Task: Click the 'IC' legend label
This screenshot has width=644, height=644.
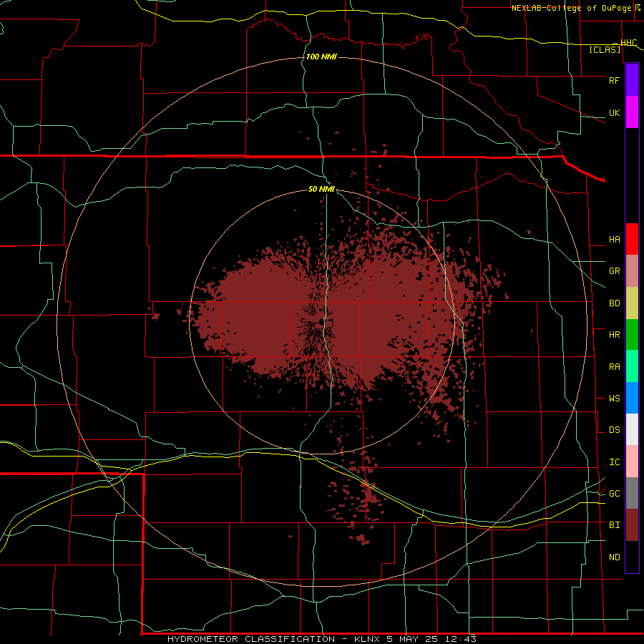Action: 614,462
